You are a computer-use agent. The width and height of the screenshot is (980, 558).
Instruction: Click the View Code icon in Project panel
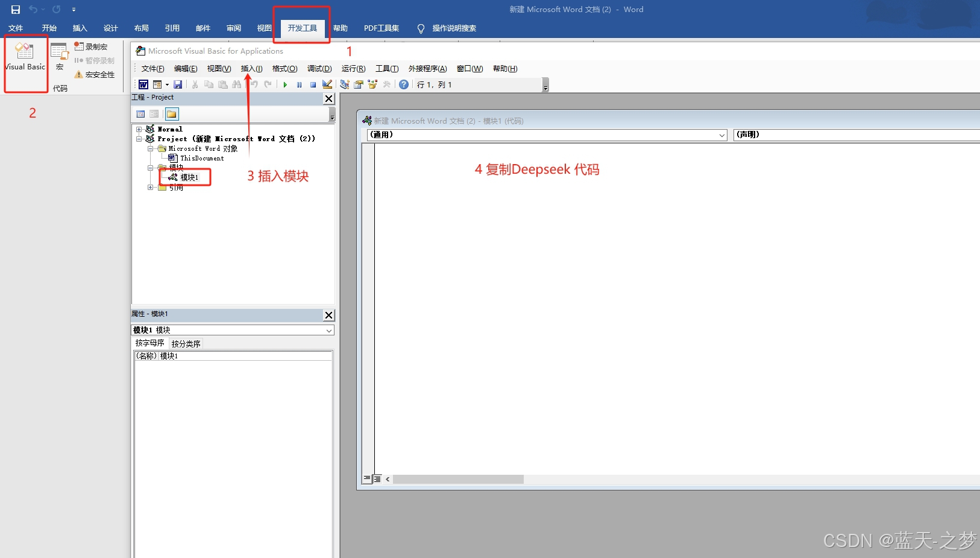click(x=140, y=114)
